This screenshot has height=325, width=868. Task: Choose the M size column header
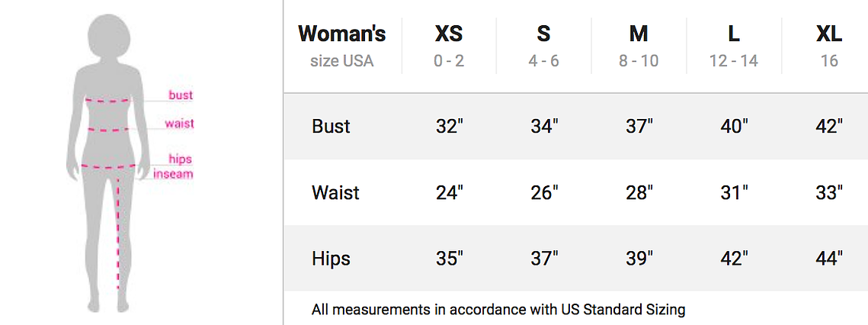coord(639,47)
